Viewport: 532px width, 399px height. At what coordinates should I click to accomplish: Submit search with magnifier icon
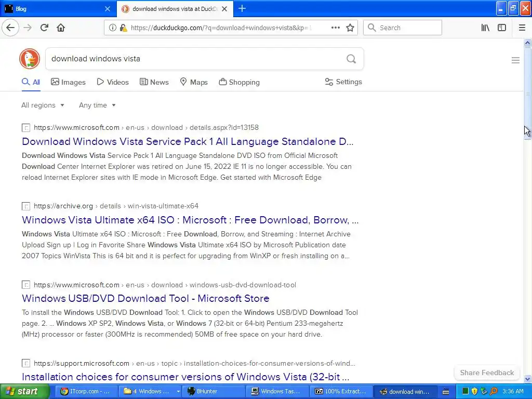pos(351,59)
